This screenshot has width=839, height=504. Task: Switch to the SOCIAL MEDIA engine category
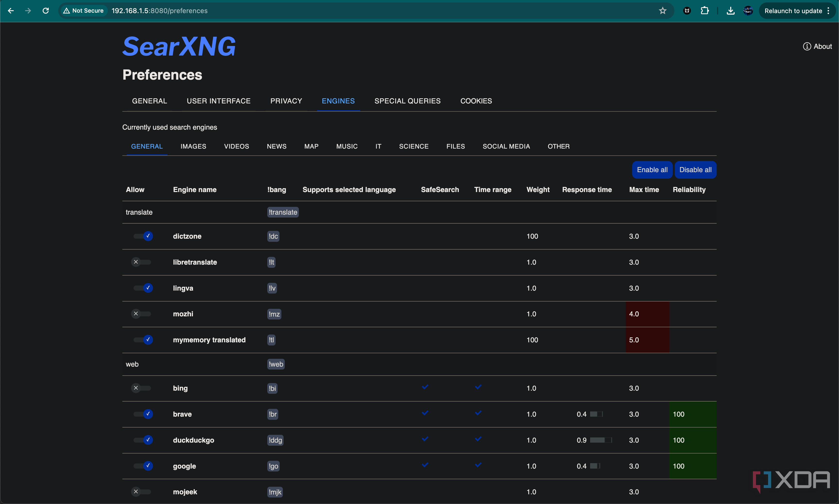[506, 146]
